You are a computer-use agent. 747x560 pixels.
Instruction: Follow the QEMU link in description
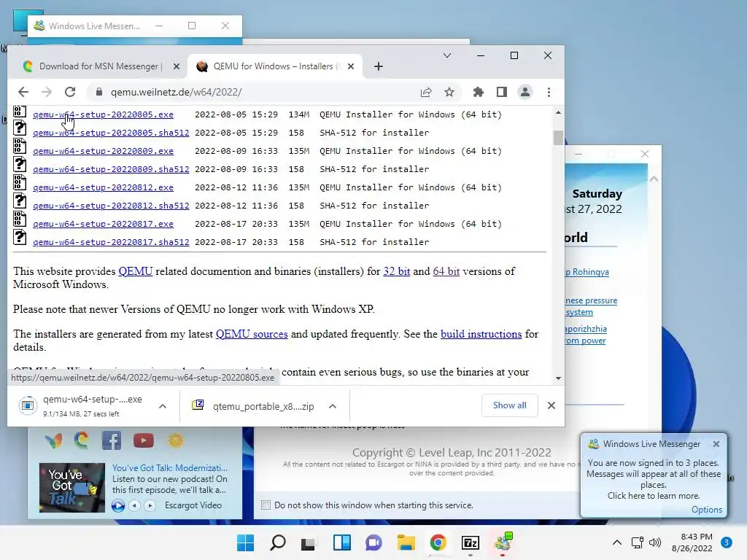(135, 271)
